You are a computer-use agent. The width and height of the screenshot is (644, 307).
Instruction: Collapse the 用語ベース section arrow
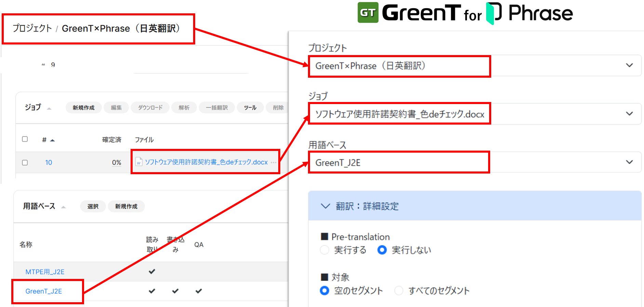pos(63,207)
